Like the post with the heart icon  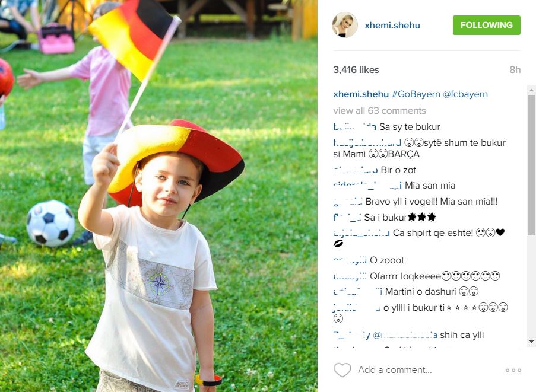pyautogui.click(x=342, y=370)
